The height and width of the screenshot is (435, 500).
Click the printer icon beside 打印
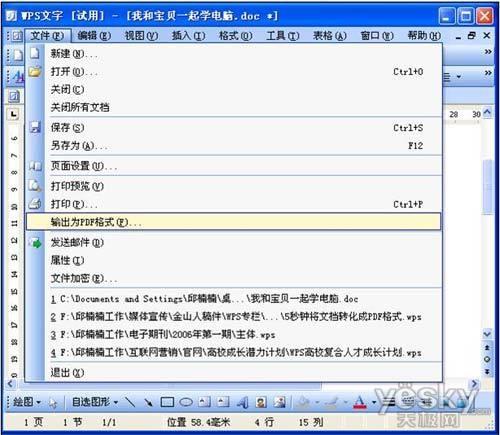[35, 203]
